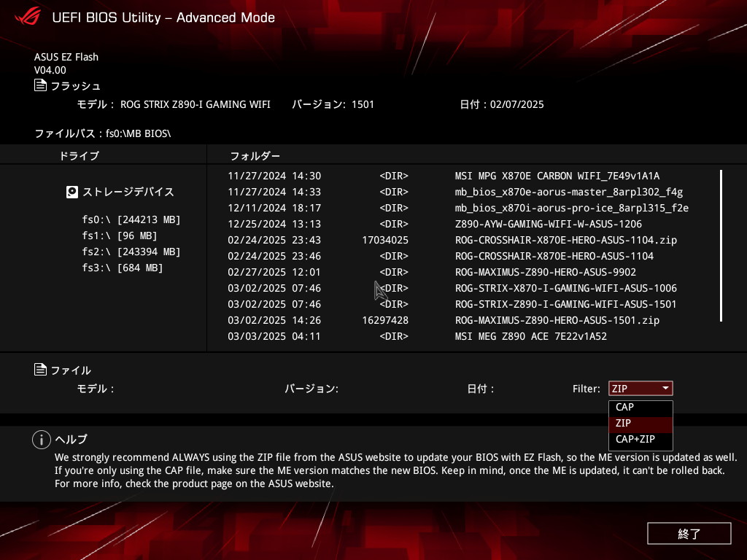Screen dimensions: 747x560
Task: Open folder MSI MEG Z890 ACE 7E22v1A52
Action: click(531, 337)
